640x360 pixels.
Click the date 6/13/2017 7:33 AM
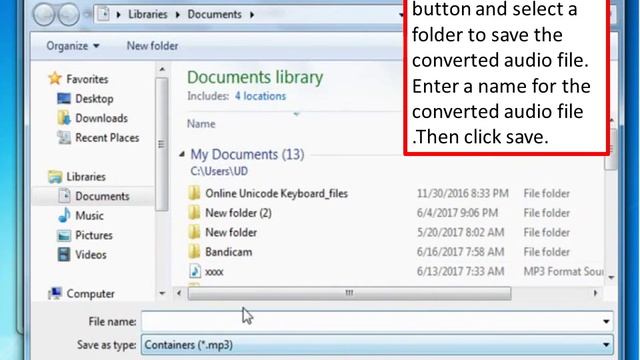460,271
